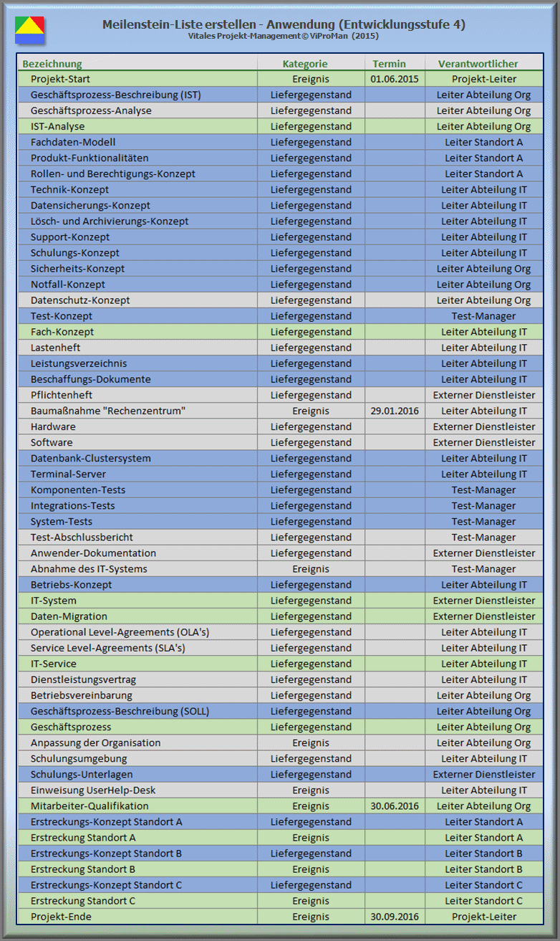Click the Service Level-Agreements (SLA's) row

[107, 648]
